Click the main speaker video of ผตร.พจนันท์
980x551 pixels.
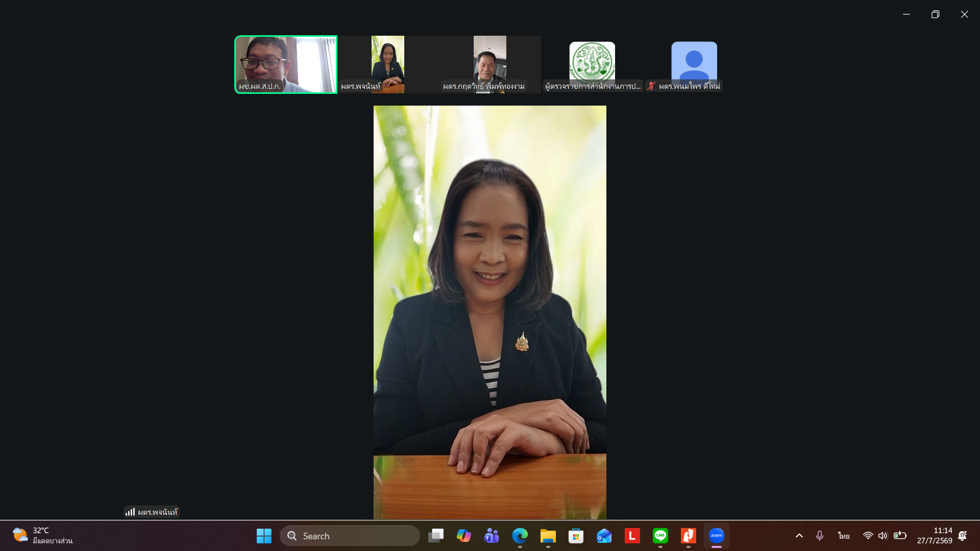coord(490,312)
